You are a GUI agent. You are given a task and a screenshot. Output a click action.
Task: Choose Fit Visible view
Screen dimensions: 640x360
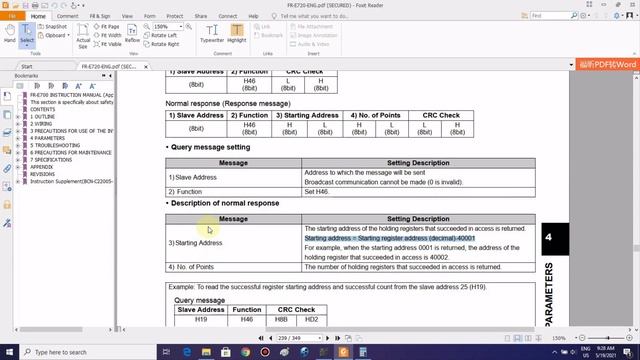click(x=108, y=44)
